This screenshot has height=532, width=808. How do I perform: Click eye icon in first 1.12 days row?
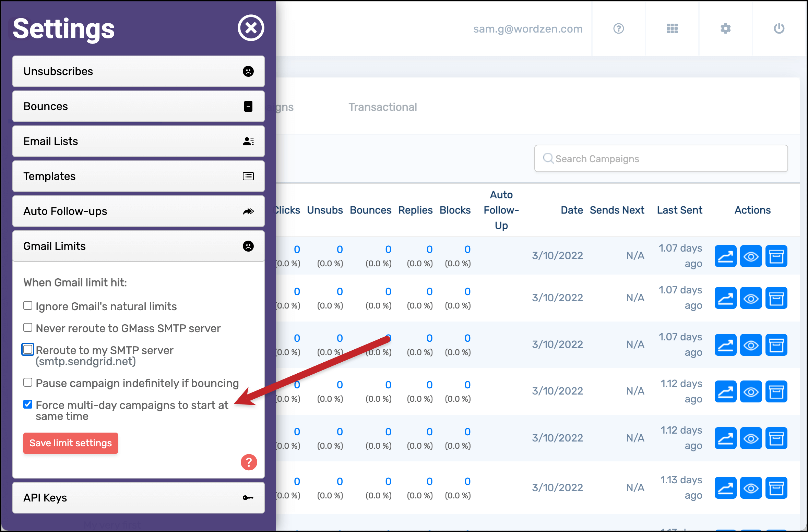pyautogui.click(x=751, y=391)
